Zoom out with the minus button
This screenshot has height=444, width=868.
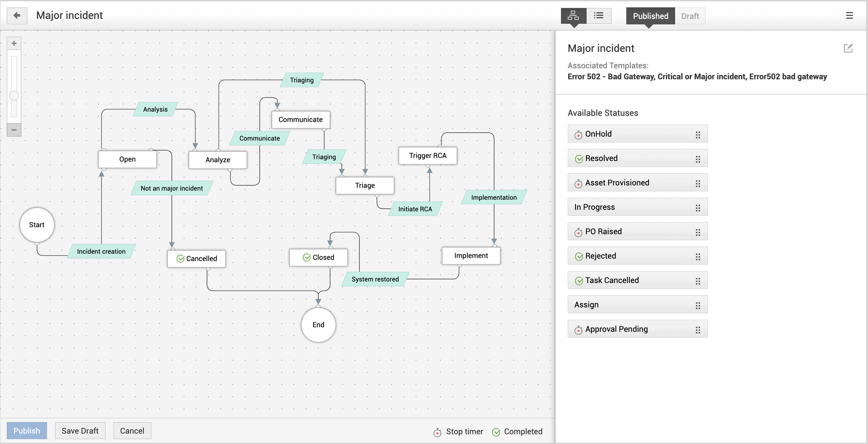tap(14, 130)
